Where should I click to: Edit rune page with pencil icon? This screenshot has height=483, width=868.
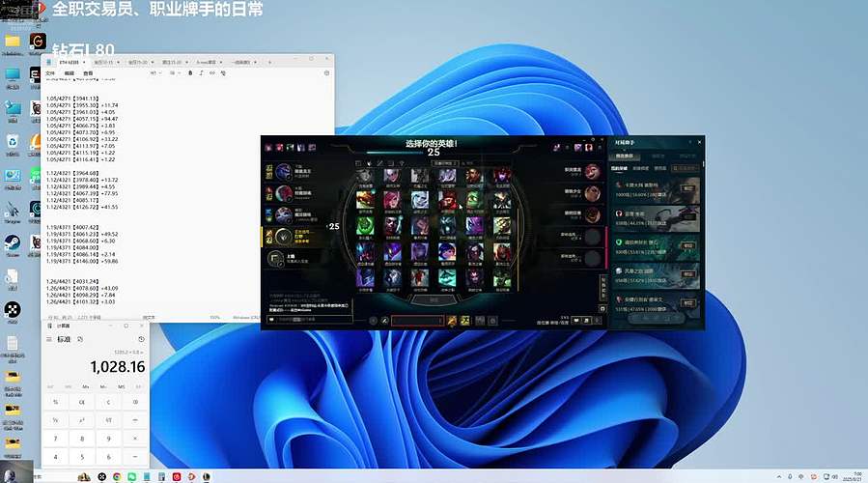pos(384,321)
